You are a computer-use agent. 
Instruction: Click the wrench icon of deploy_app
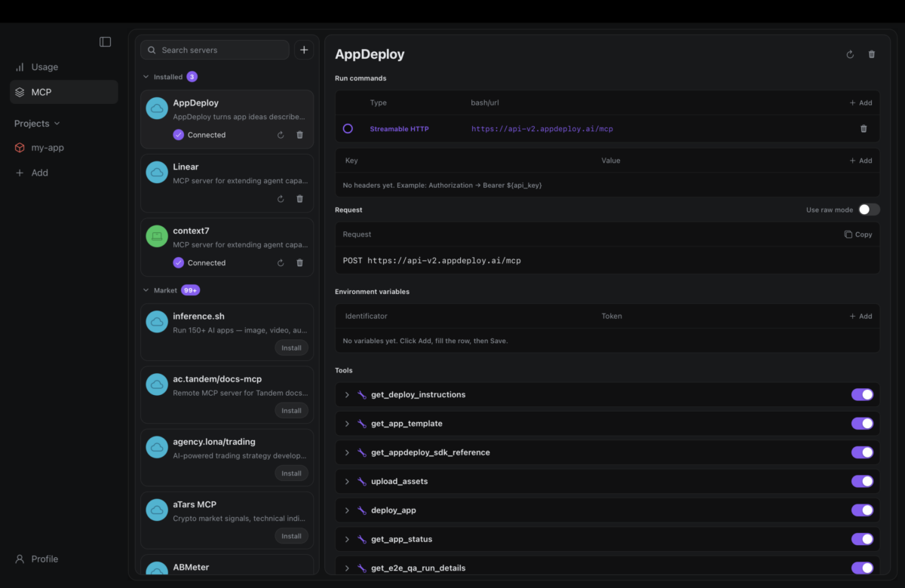(362, 510)
